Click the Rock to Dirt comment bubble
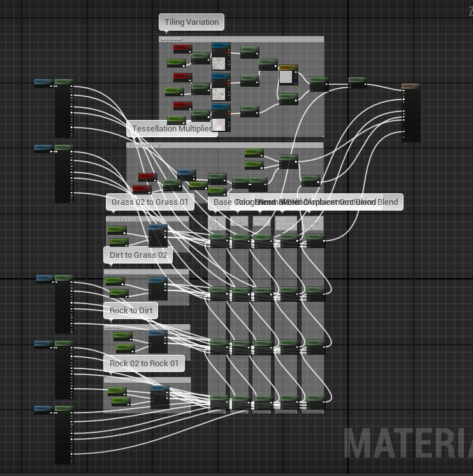The image size is (473, 476). (x=131, y=311)
